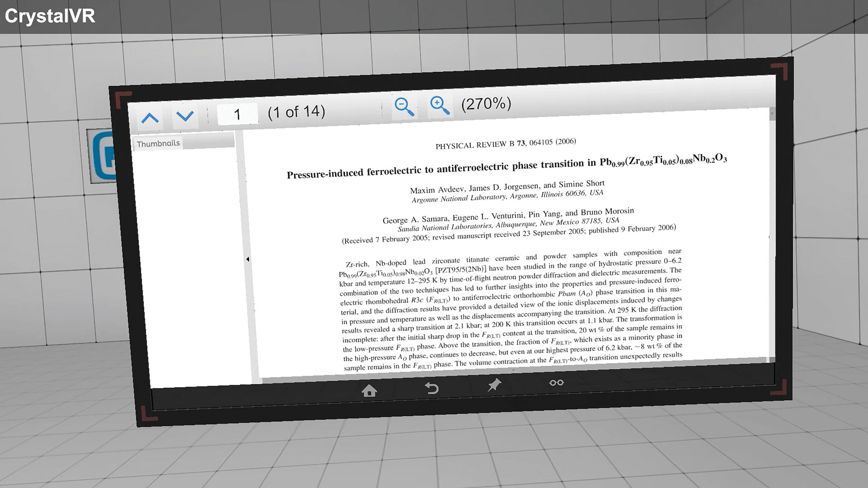Click the CrystalVR title

point(50,16)
